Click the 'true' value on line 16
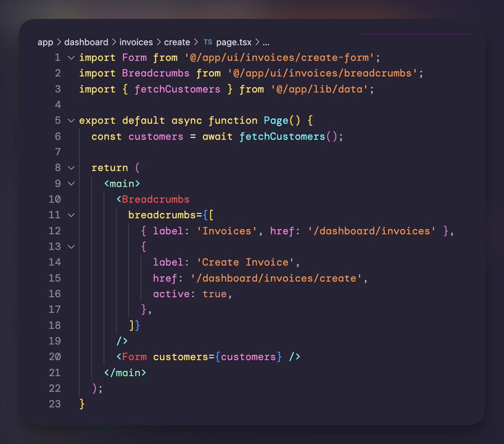 pos(215,294)
